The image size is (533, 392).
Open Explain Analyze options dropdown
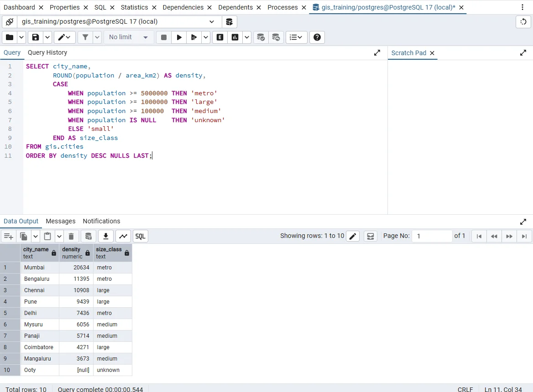(247, 37)
